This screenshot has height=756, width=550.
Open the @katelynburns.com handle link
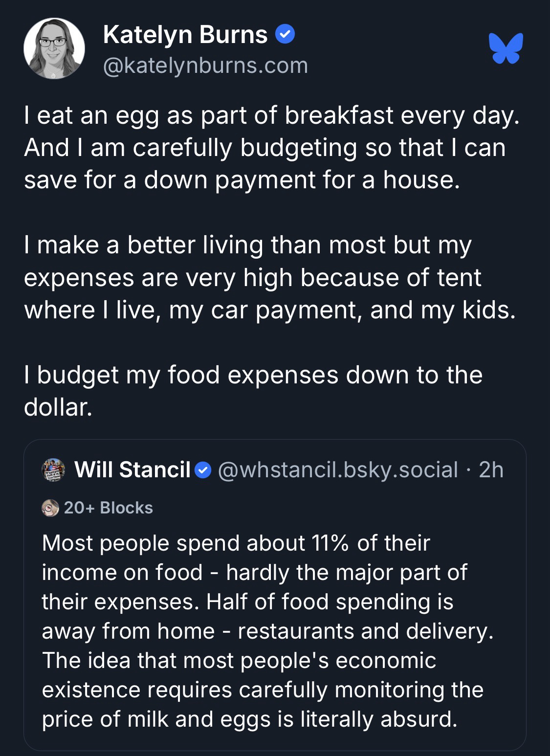pos(205,66)
